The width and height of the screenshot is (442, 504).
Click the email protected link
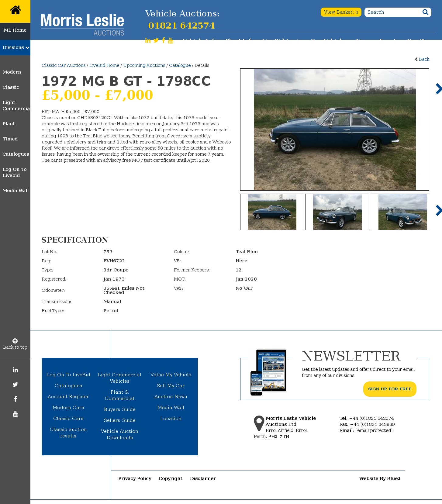pos(374,430)
